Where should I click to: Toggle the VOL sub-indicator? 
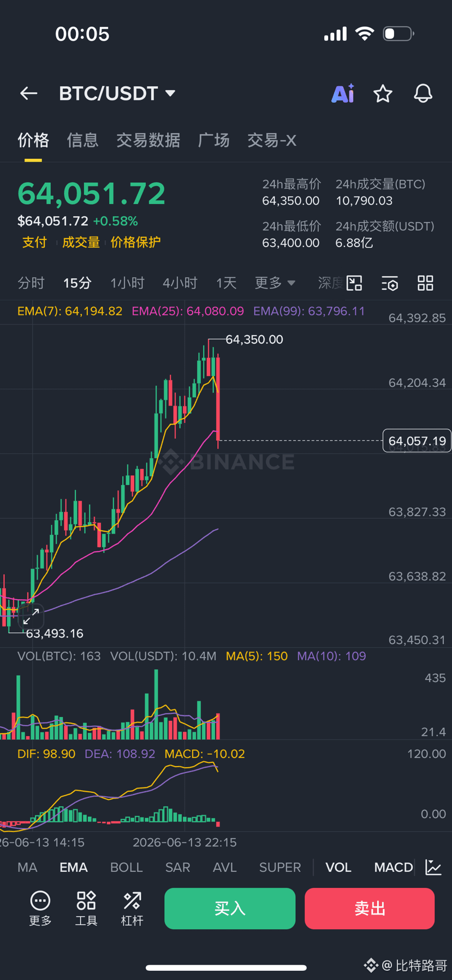(338, 867)
